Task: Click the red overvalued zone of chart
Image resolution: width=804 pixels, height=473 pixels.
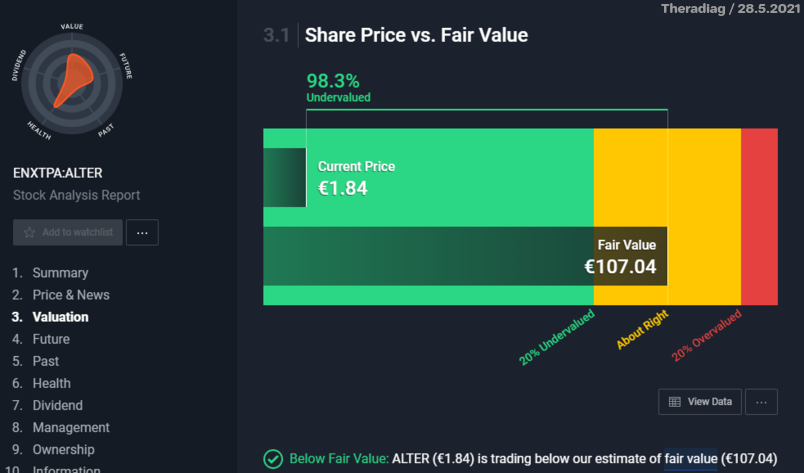Action: tap(759, 216)
